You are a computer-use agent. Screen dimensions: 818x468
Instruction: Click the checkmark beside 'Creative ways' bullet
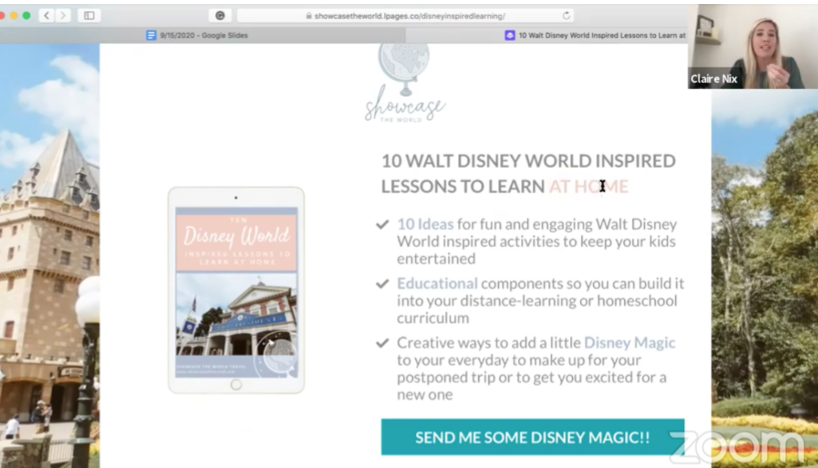(382, 343)
